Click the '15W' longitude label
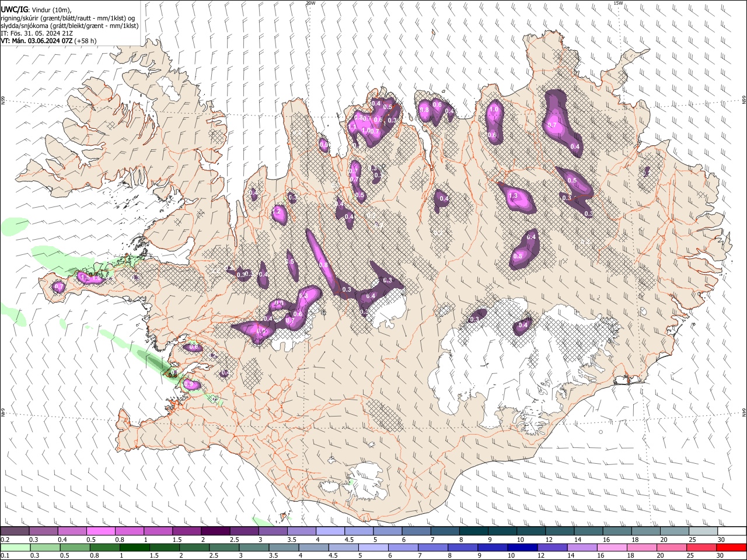747x560 pixels. pyautogui.click(x=618, y=3)
